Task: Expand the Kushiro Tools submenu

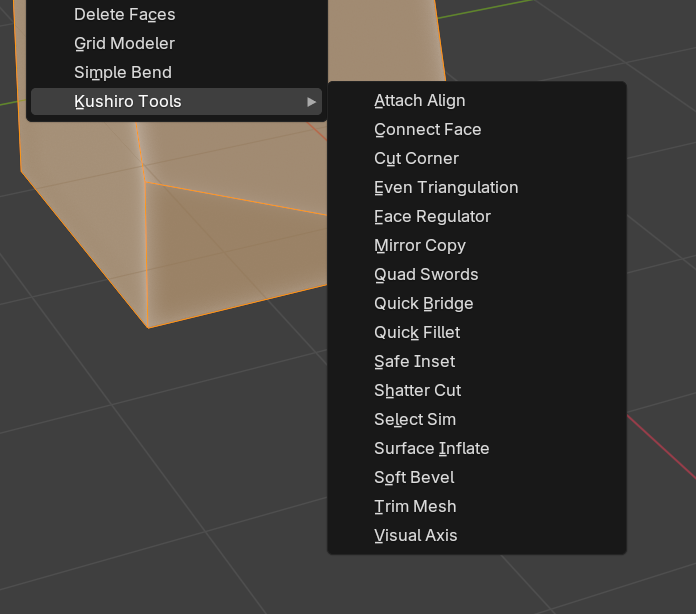Action: point(176,102)
